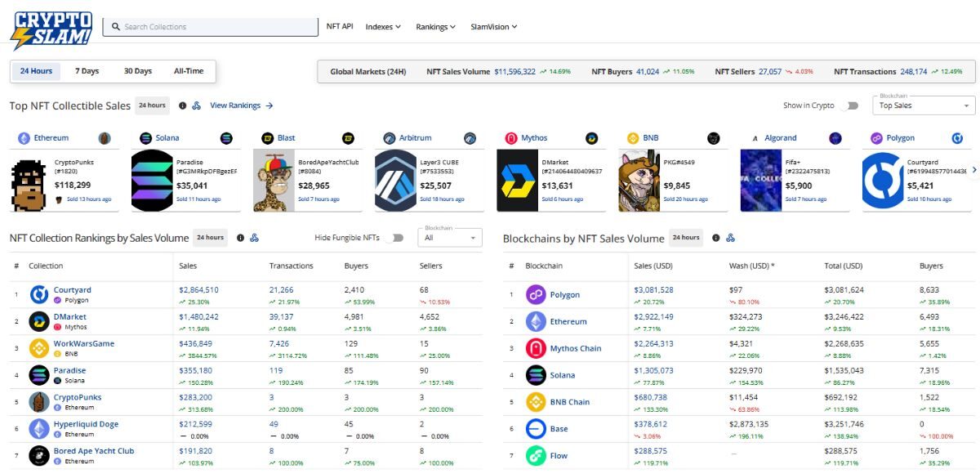Viewport: 980px width, 474px height.
Task: Select the 7 Days time tab
Action: click(87, 71)
